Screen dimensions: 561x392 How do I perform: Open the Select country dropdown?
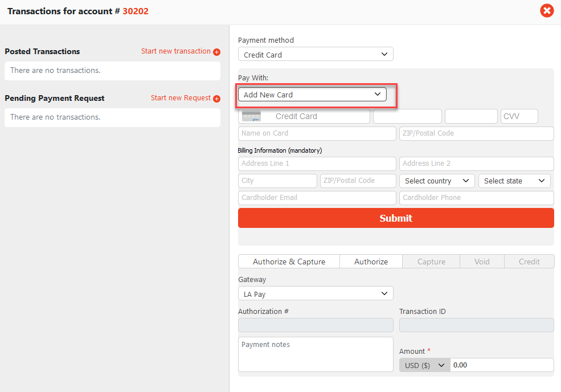click(437, 181)
